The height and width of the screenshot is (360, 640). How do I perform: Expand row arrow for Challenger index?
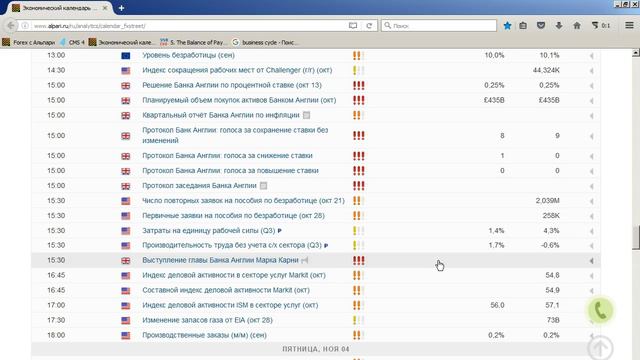tap(591, 71)
